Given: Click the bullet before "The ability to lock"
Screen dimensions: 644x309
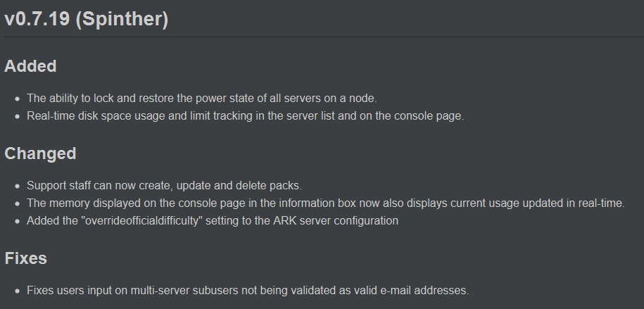Looking at the screenshot, I should 17,99.
